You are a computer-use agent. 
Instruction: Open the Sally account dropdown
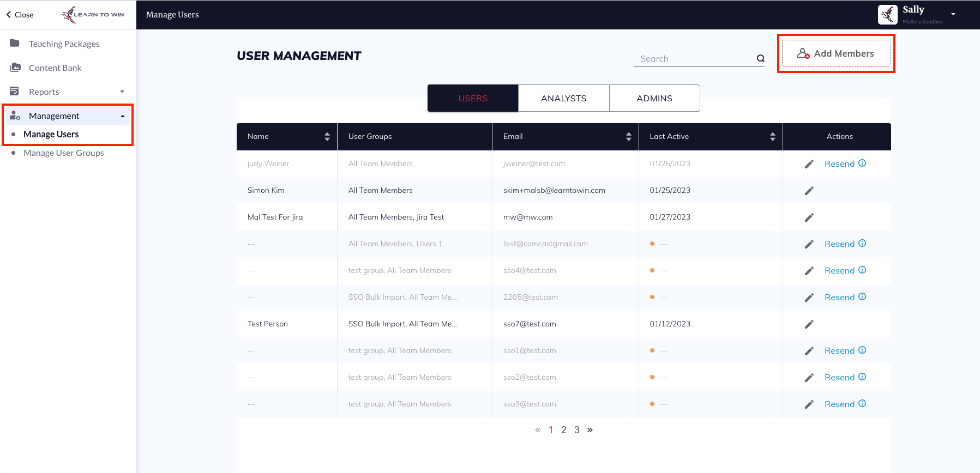tap(953, 14)
